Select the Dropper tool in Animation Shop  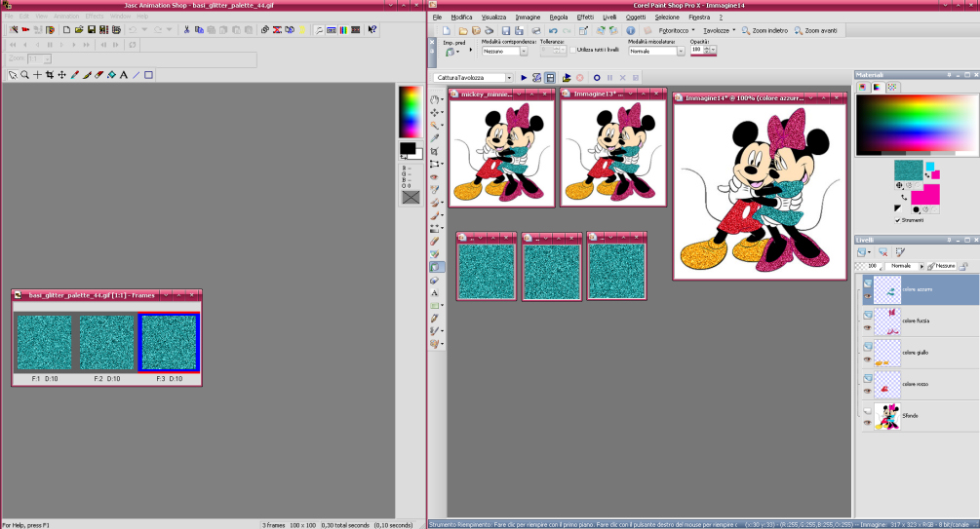point(74,75)
